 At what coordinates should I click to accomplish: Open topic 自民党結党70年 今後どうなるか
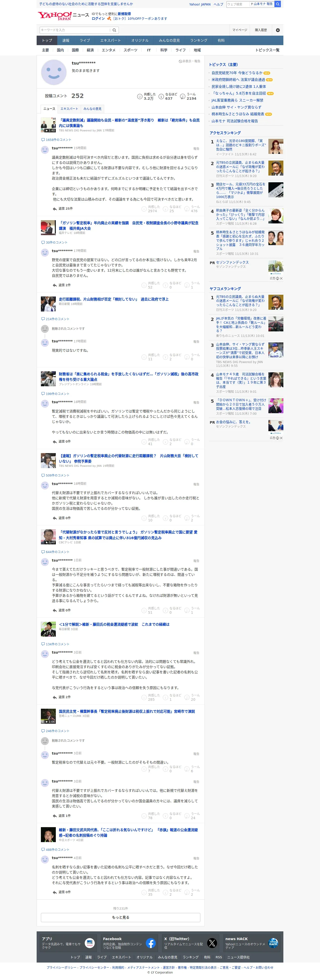[x=237, y=73]
